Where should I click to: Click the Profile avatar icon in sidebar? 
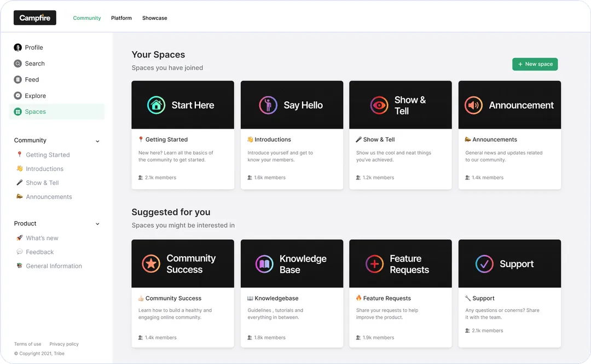[18, 48]
